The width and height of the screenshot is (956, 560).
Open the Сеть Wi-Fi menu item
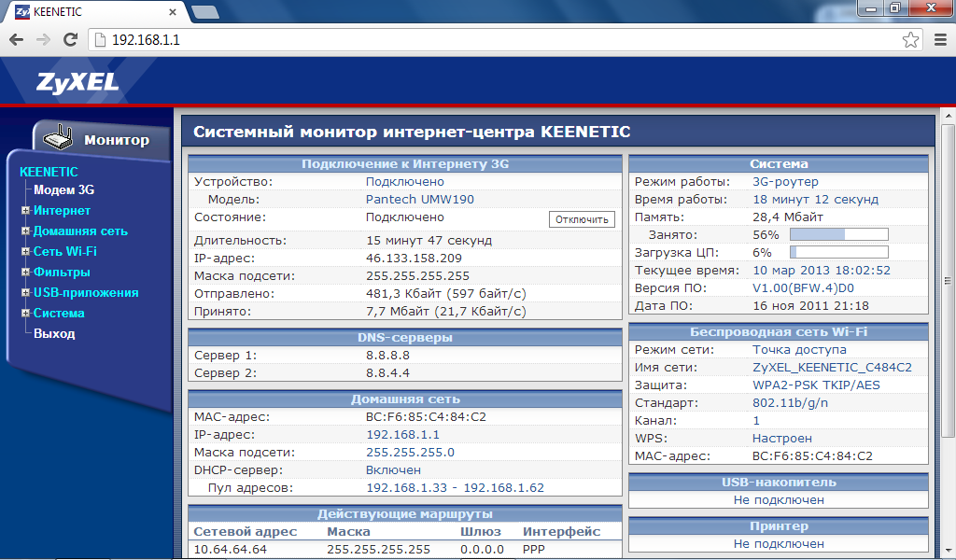pos(65,252)
